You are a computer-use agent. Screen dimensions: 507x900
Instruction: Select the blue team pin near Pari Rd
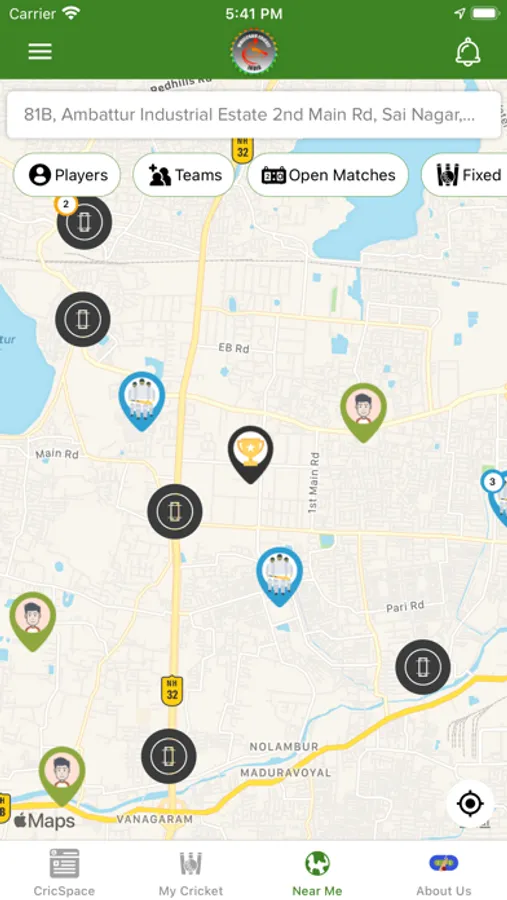click(x=279, y=576)
